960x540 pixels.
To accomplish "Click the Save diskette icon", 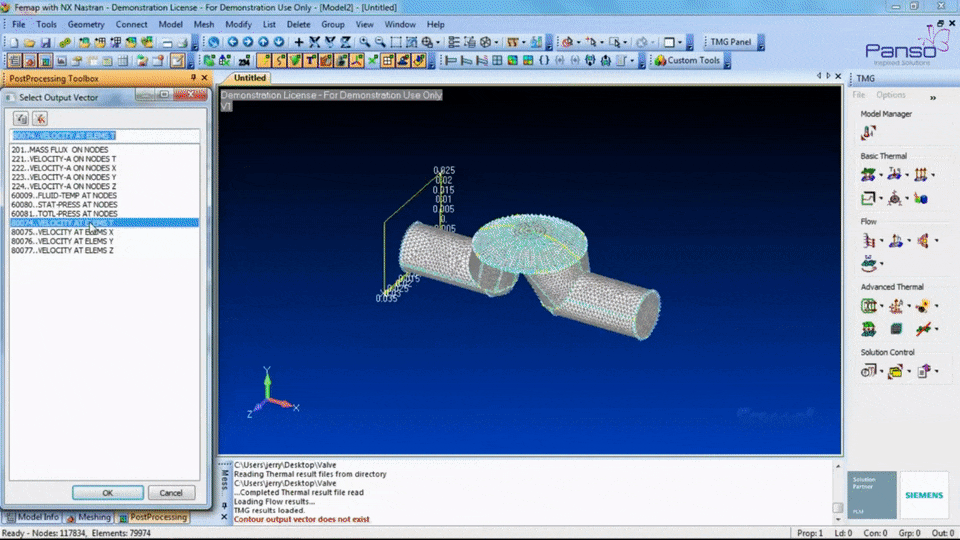I will tap(45, 42).
